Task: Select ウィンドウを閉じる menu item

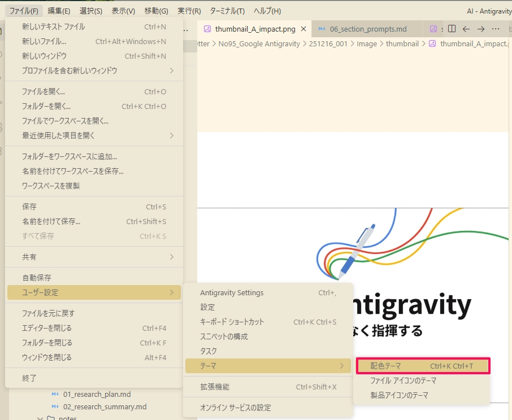Action: point(94,357)
